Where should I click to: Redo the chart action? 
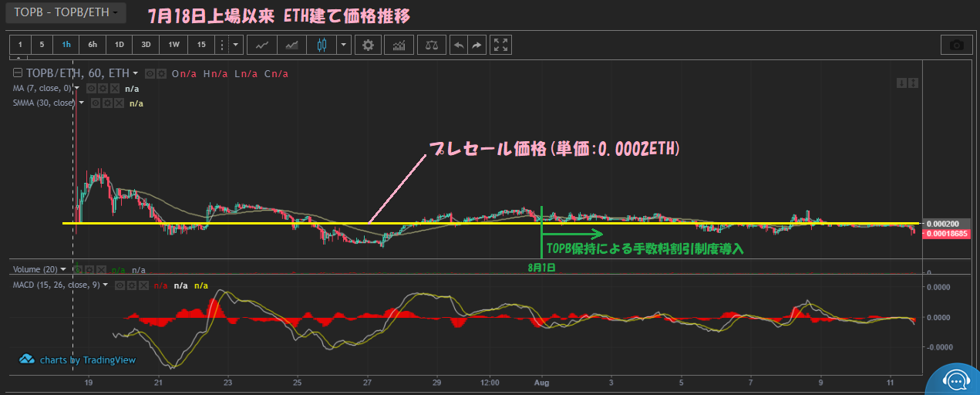click(x=477, y=45)
